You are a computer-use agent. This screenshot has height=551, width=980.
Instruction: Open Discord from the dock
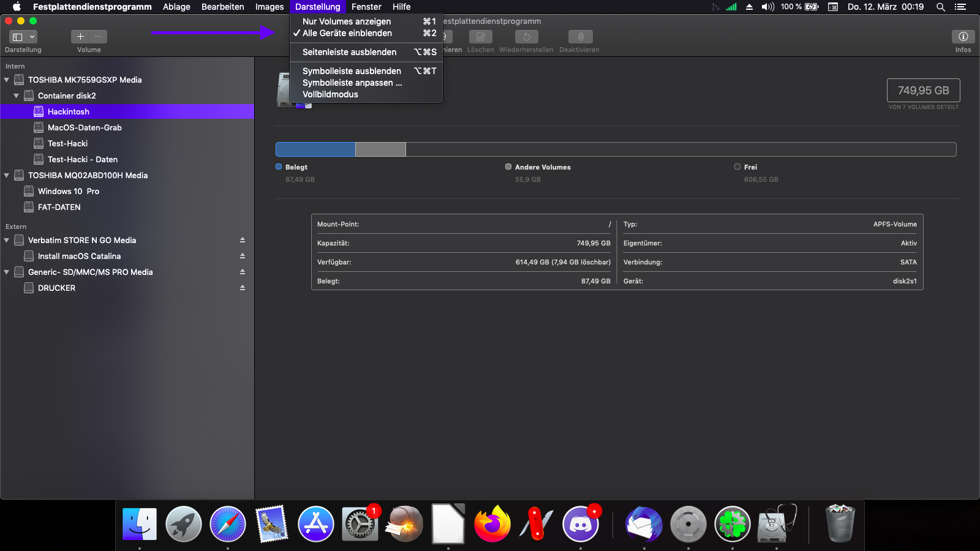[x=580, y=525]
